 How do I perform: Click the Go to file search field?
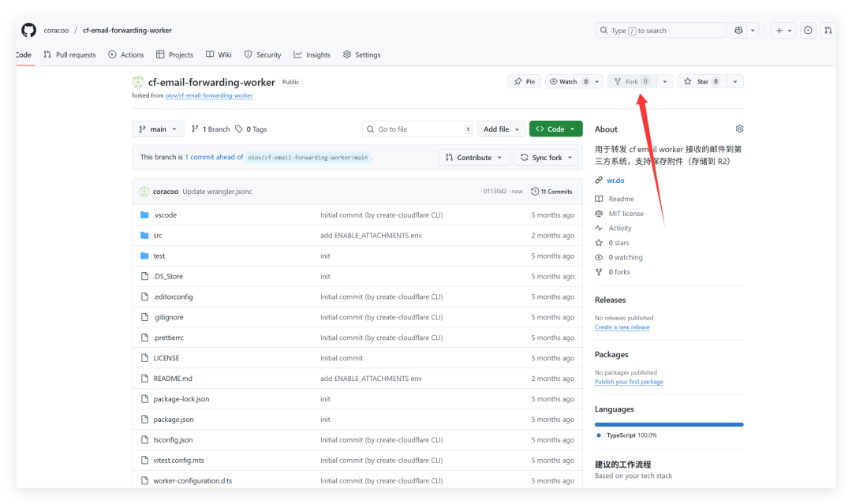click(x=418, y=129)
